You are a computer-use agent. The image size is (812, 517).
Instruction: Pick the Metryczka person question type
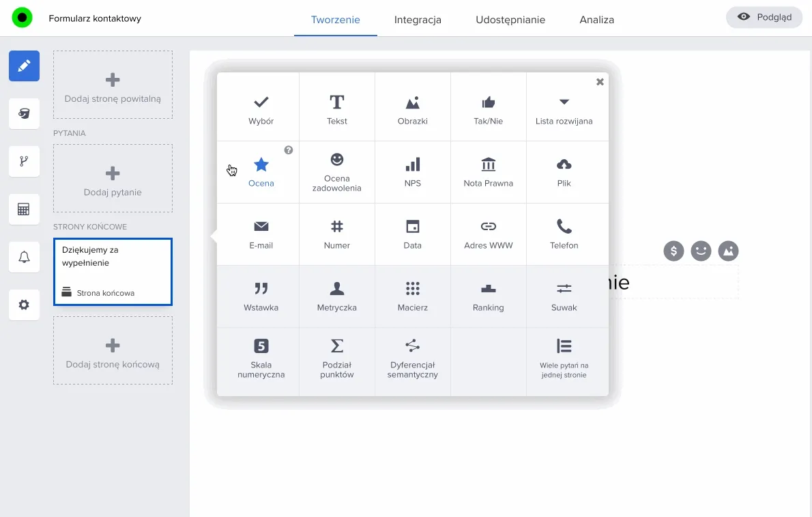tap(336, 296)
